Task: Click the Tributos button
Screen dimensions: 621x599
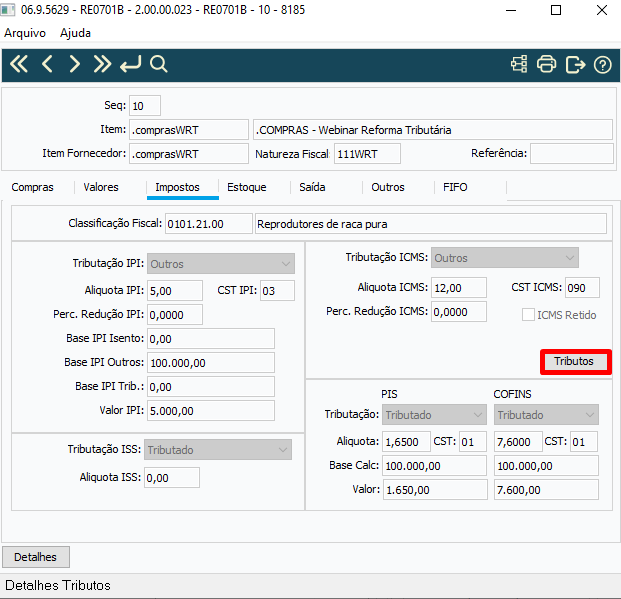Action: 575,361
